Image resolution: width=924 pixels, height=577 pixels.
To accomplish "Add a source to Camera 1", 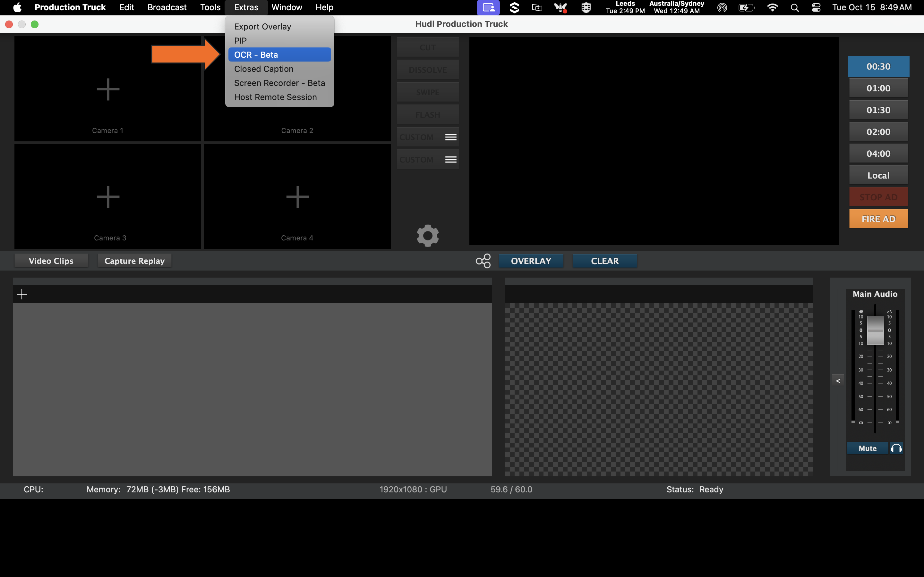I will 108,89.
